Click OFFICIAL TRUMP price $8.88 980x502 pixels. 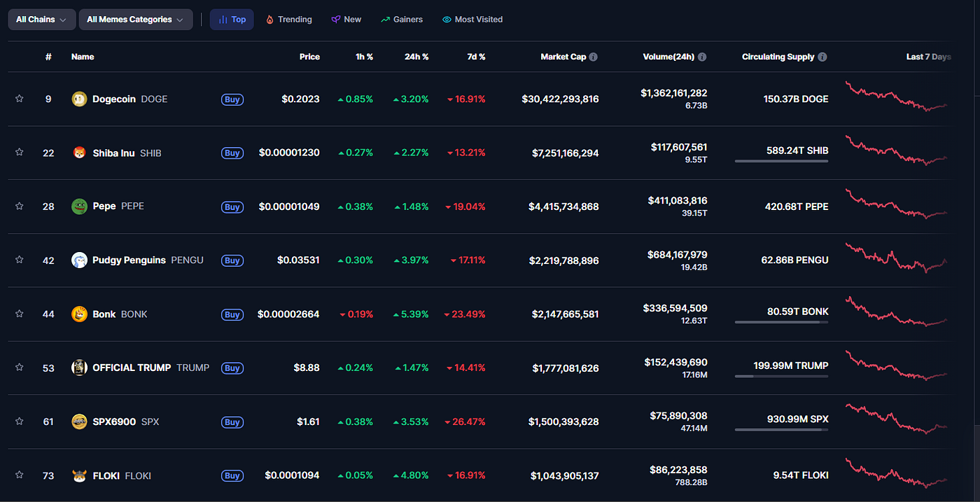click(308, 368)
